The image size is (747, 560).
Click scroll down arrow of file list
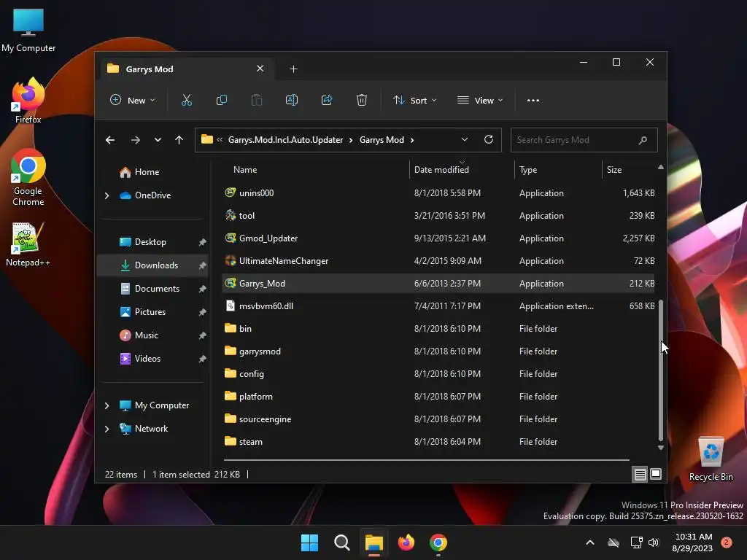click(x=661, y=448)
